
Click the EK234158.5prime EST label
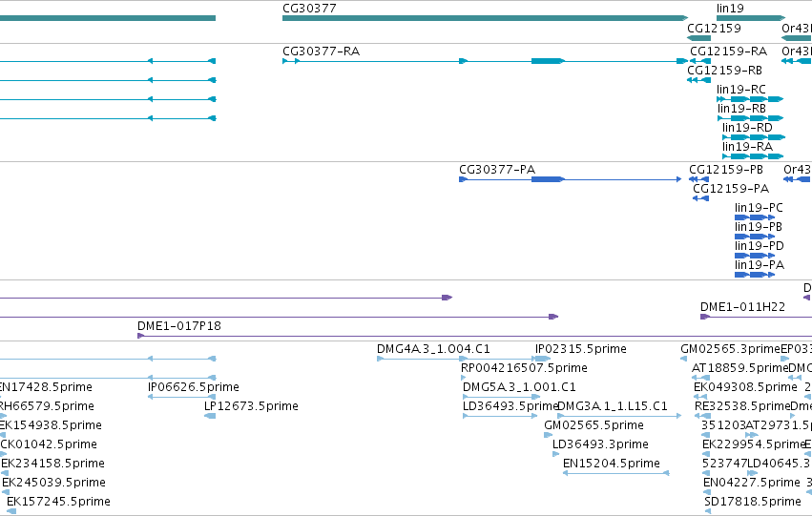[52, 464]
